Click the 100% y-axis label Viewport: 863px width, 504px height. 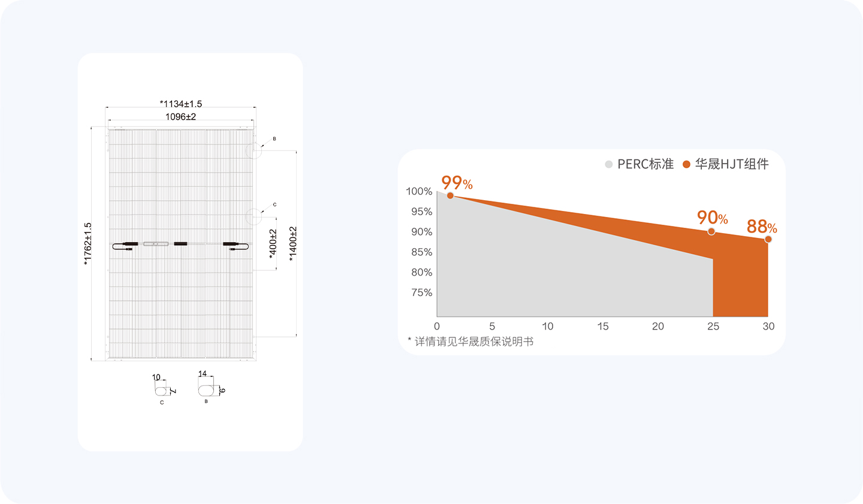point(419,191)
